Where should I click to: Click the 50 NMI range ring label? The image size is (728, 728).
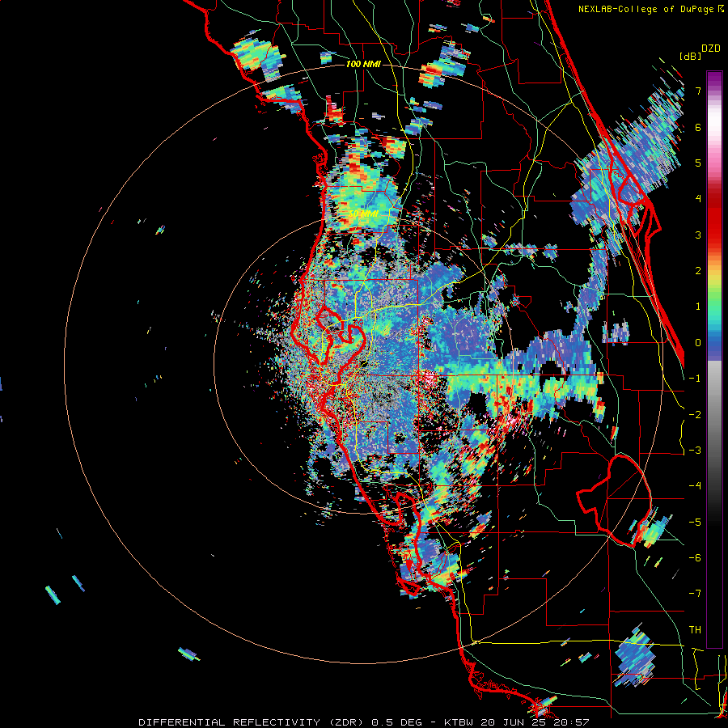pos(363,214)
